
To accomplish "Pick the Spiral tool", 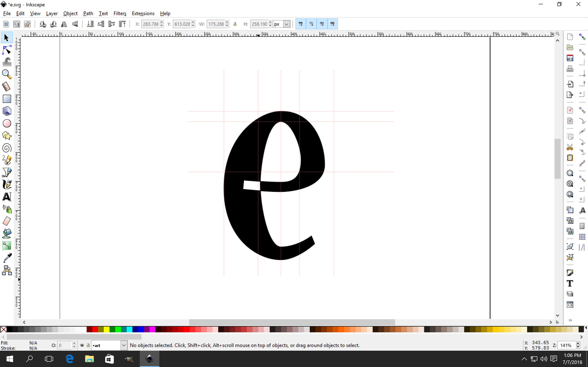I will click(x=7, y=148).
